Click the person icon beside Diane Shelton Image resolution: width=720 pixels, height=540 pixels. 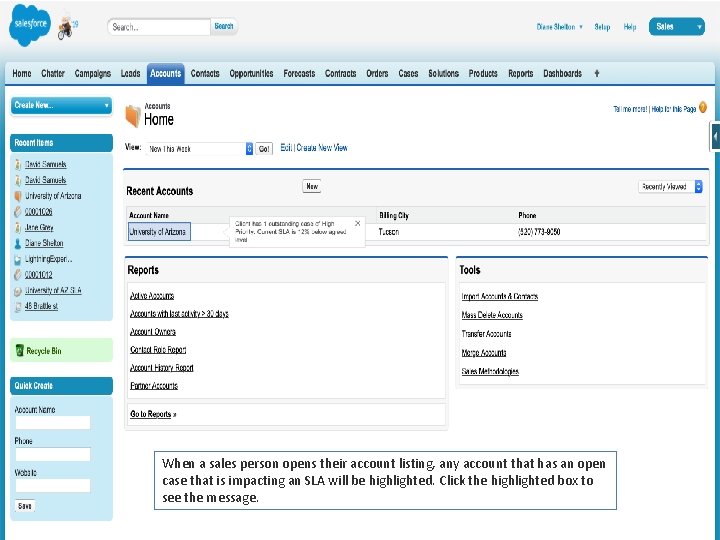18,243
